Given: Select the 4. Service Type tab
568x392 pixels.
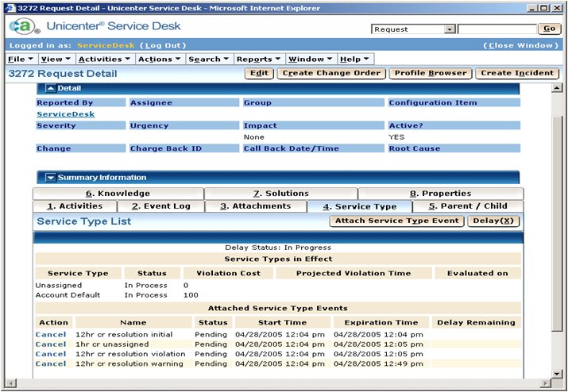Looking at the screenshot, I should (x=359, y=206).
